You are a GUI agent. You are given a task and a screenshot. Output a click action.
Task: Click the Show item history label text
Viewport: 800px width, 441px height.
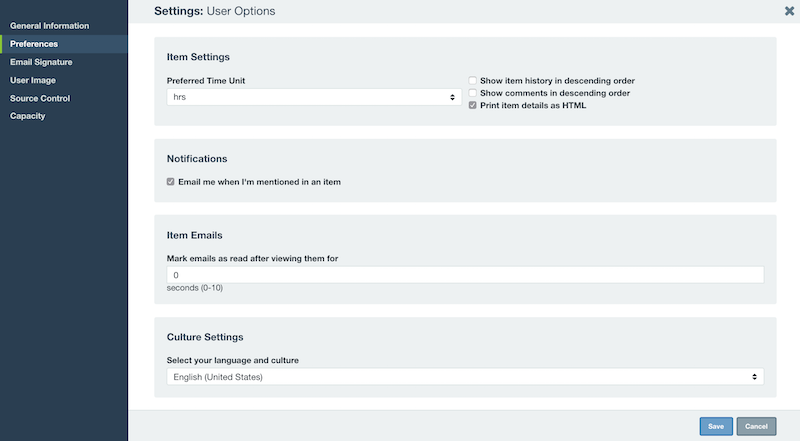[557, 81]
